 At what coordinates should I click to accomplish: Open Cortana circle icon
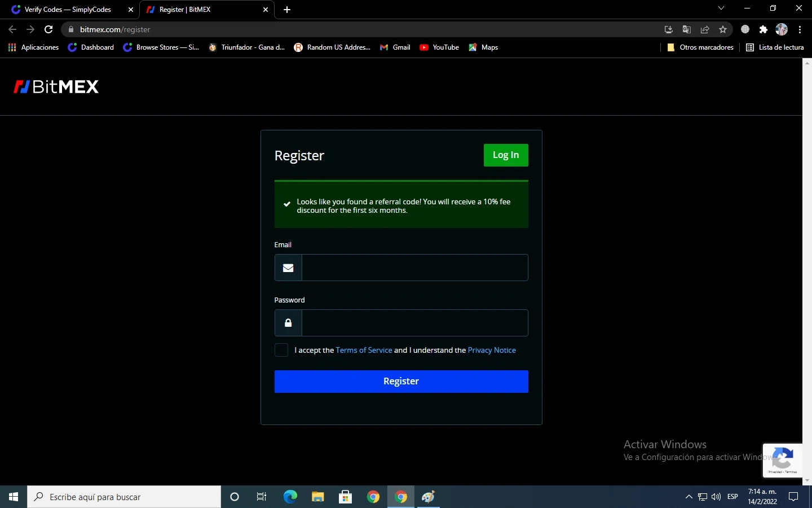235,497
